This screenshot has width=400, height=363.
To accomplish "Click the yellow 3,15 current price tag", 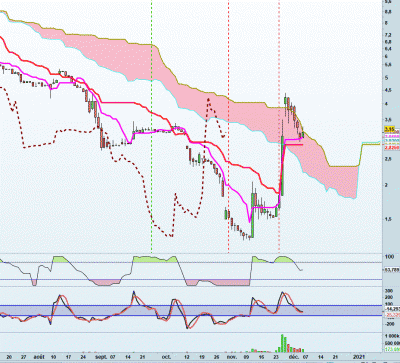I will [389, 129].
